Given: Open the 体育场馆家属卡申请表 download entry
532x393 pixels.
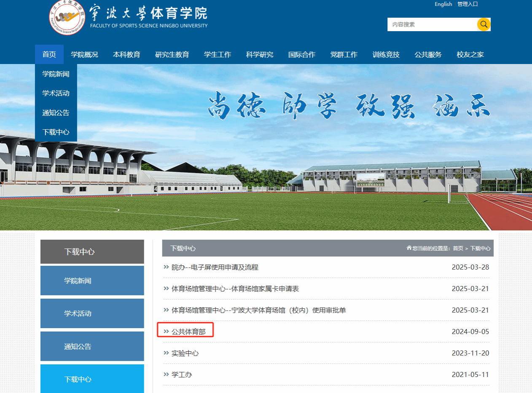Looking at the screenshot, I should pos(235,289).
